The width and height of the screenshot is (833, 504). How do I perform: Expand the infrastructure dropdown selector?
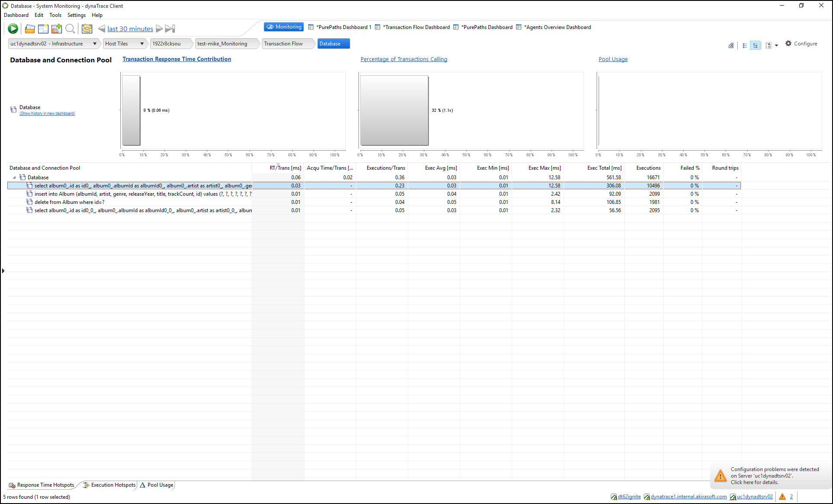click(94, 43)
